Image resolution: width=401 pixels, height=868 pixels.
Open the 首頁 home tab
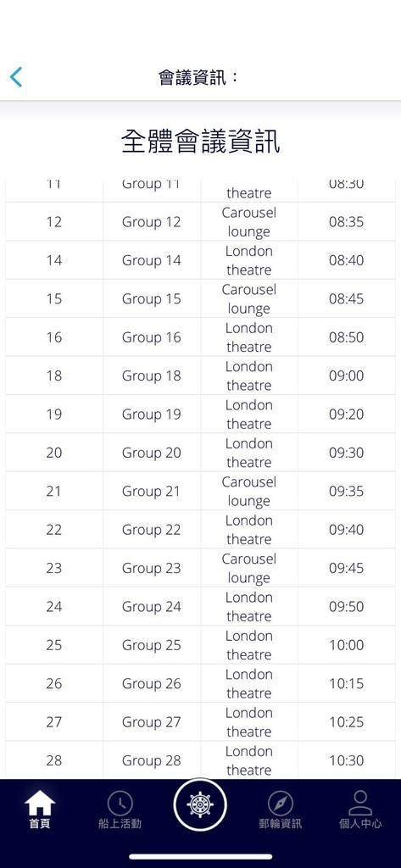point(40,809)
